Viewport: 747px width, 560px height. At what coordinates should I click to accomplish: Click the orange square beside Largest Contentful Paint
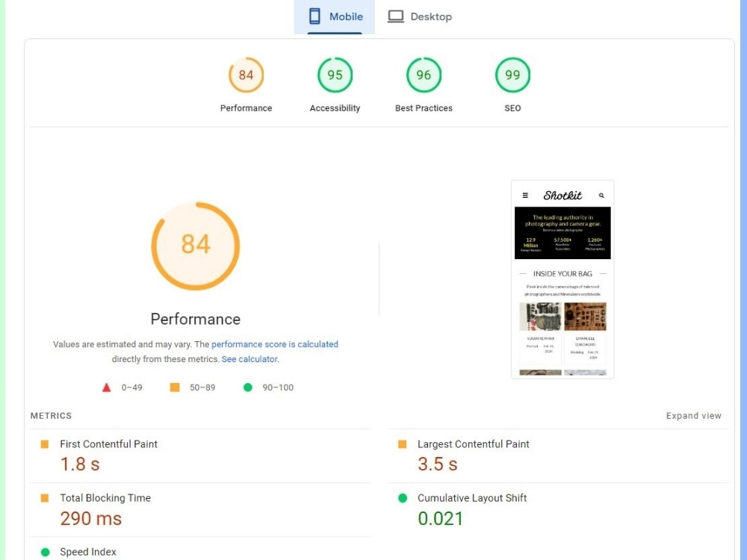(x=402, y=444)
